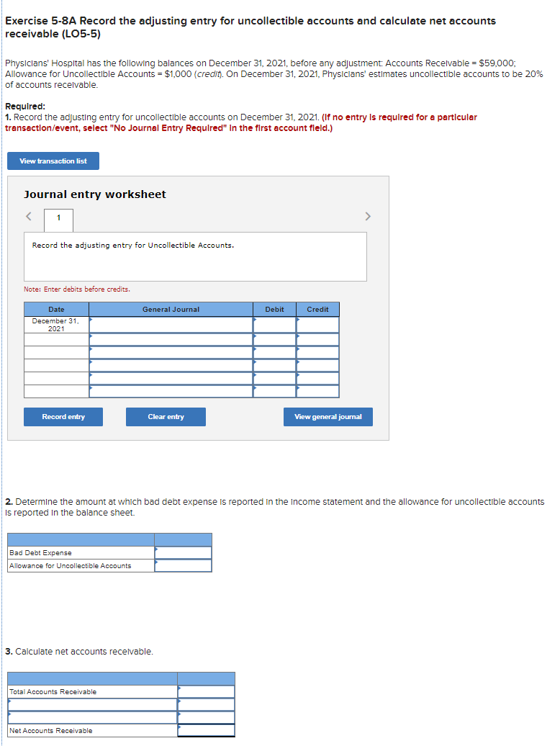Click Allowance for Uncollectible Accounts amount field
This screenshot has width=560, height=746.
183,566
